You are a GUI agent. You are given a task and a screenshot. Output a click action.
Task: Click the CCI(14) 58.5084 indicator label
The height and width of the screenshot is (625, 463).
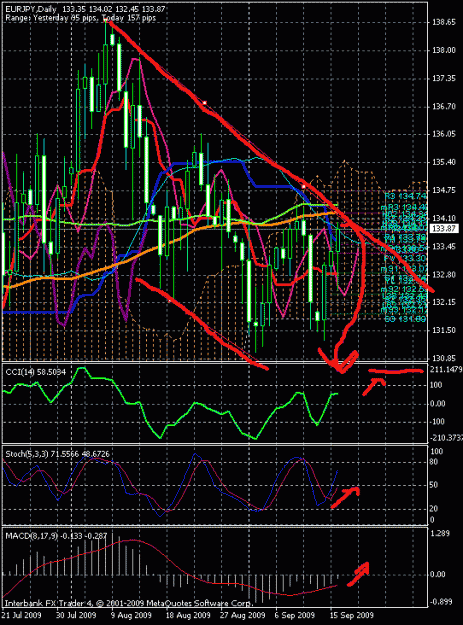click(35, 372)
